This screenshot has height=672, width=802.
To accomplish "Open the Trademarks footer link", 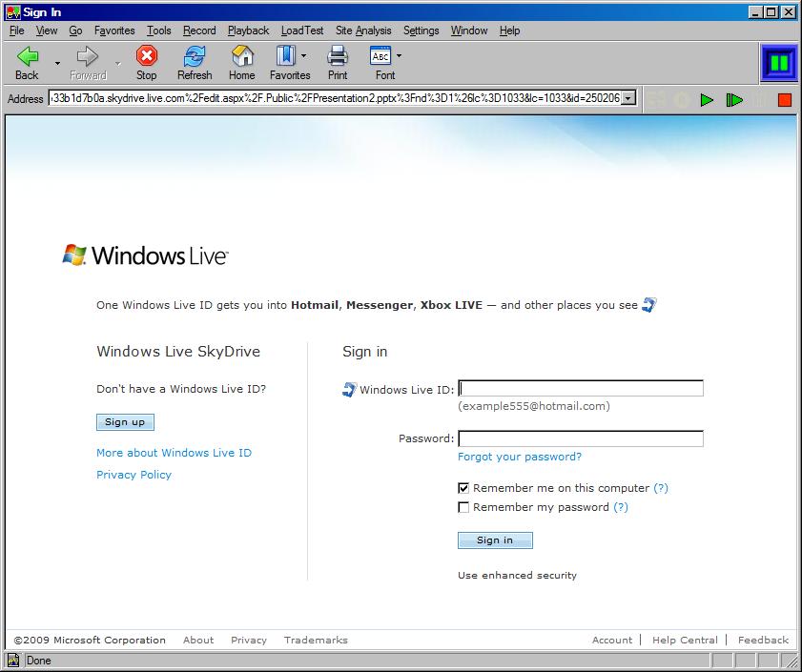I will point(316,640).
